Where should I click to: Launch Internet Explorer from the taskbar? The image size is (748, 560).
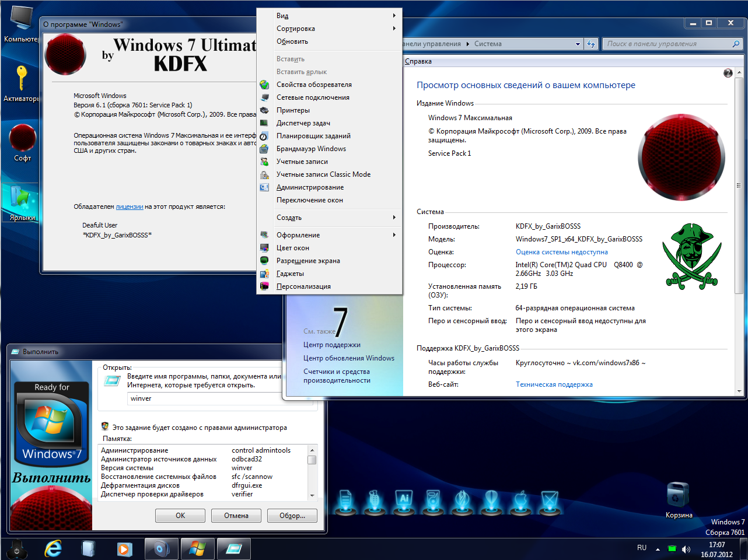54,548
